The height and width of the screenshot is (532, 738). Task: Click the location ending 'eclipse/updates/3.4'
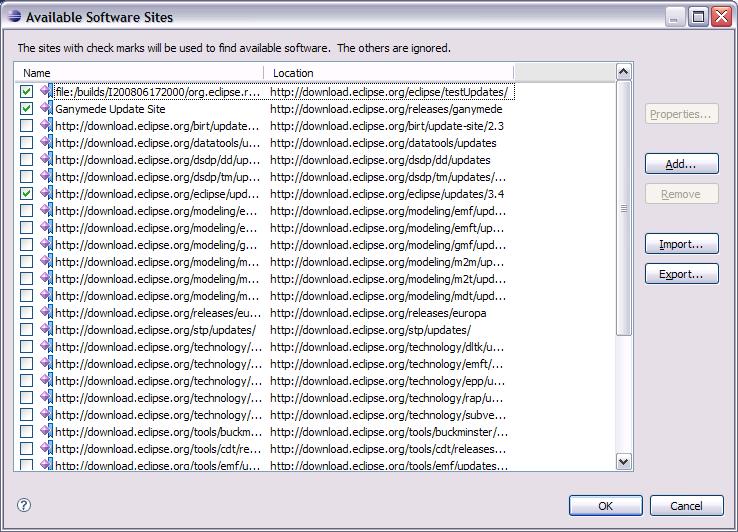pyautogui.click(x=387, y=193)
